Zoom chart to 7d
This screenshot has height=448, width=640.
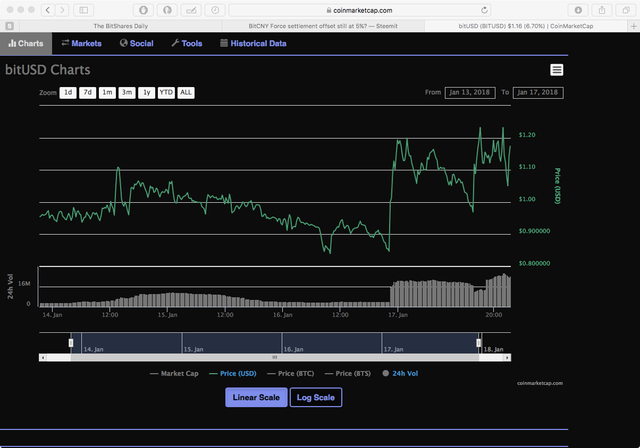pyautogui.click(x=87, y=93)
